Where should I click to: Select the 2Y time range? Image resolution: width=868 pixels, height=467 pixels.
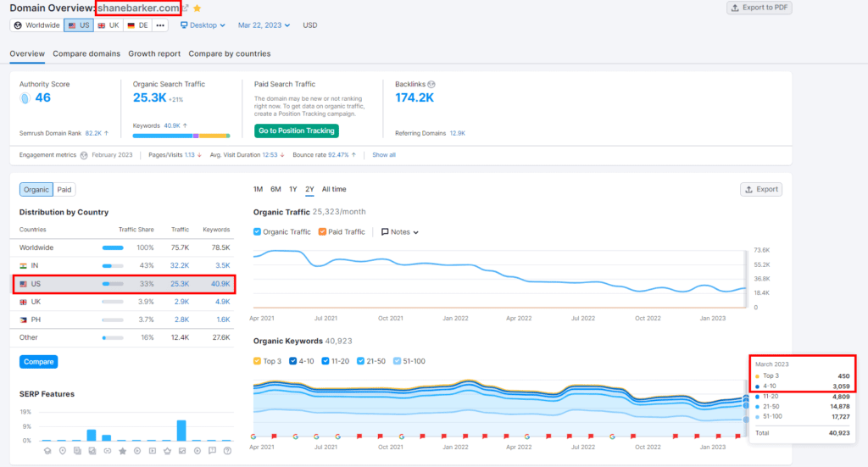point(309,189)
